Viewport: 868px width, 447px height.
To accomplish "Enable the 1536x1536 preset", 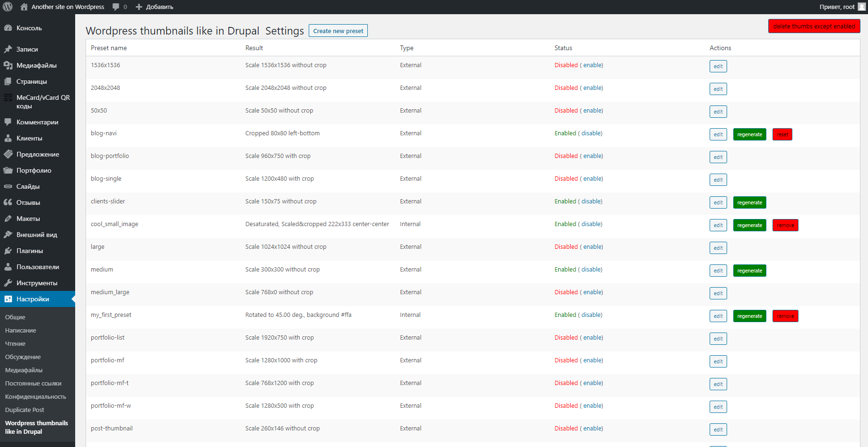I will (593, 65).
